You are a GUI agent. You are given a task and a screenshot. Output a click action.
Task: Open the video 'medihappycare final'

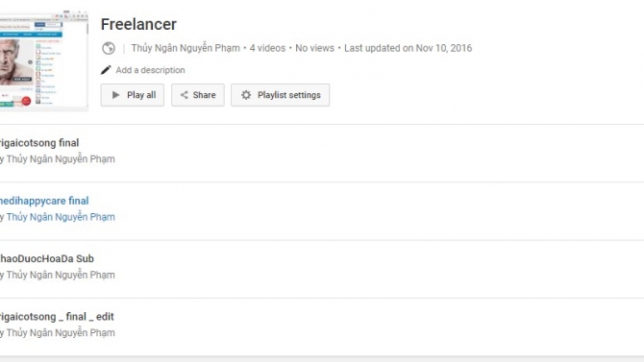click(x=44, y=201)
